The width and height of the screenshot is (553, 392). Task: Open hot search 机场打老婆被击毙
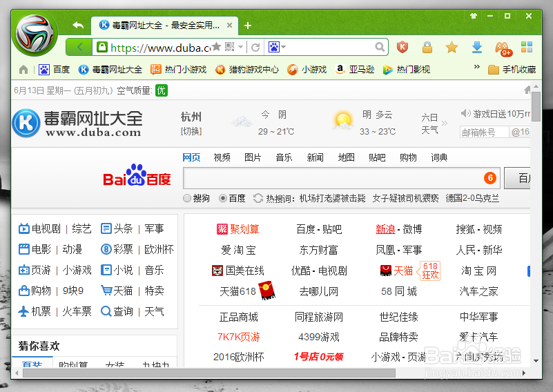coord(332,198)
